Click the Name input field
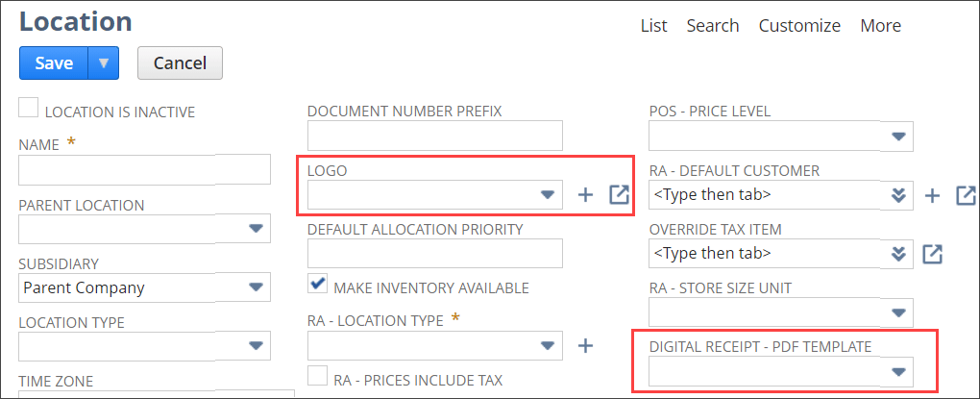This screenshot has width=980, height=399. 144,169
